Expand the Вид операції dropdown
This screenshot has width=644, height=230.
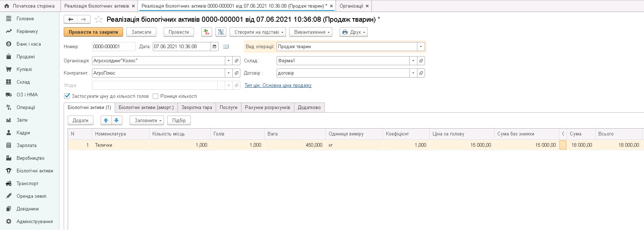pos(421,46)
